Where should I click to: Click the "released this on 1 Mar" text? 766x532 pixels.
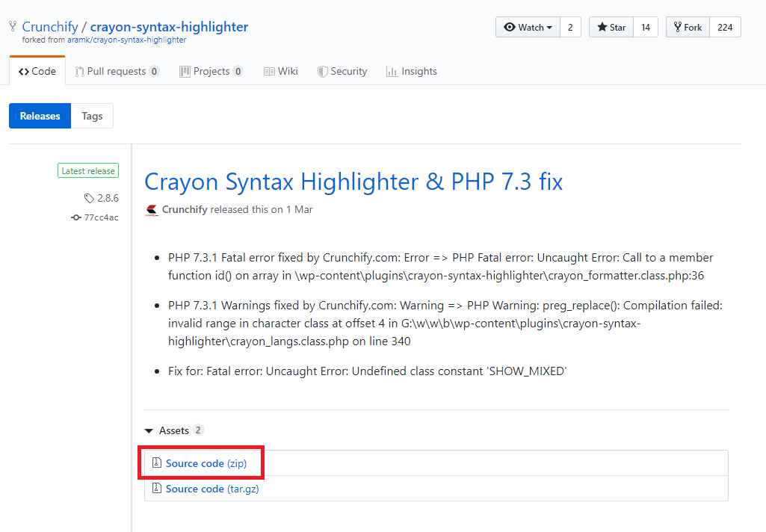pos(262,209)
